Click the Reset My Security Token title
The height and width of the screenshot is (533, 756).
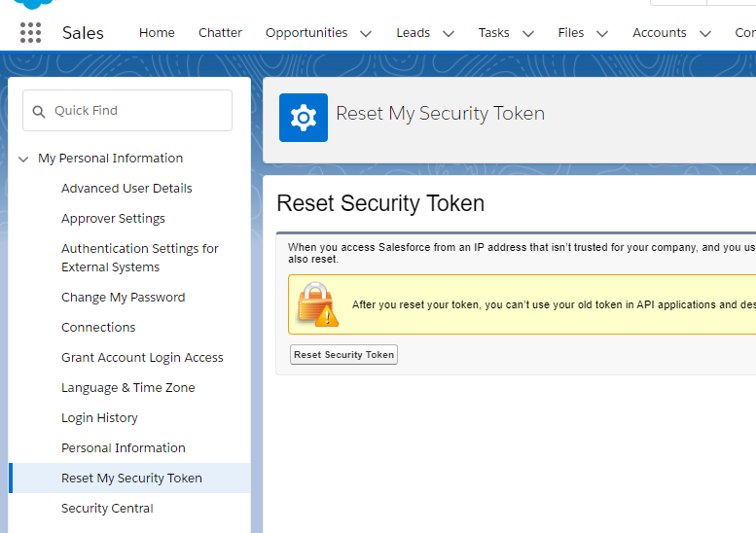[440, 113]
